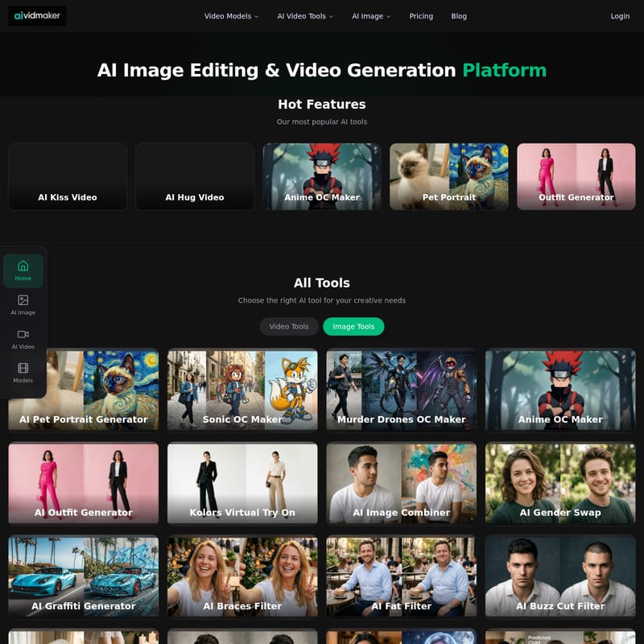
Task: Open AI Video from the left sidebar
Action: (23, 338)
